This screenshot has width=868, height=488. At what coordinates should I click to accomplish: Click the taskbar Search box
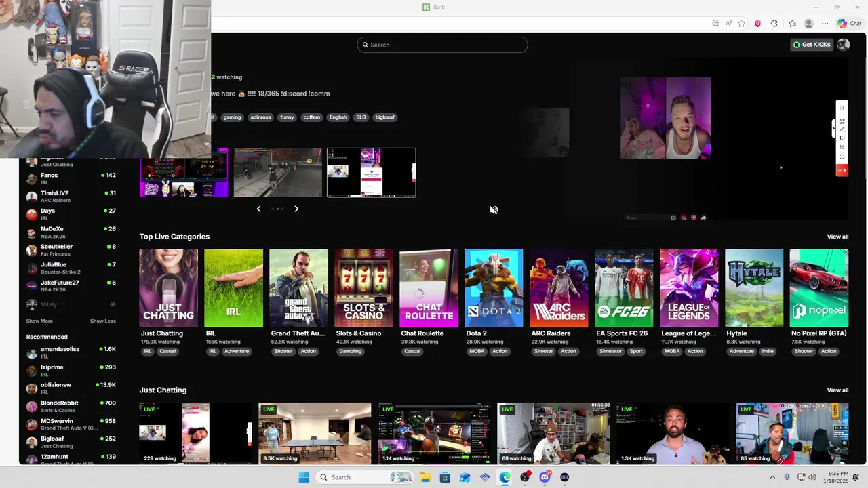point(364,477)
